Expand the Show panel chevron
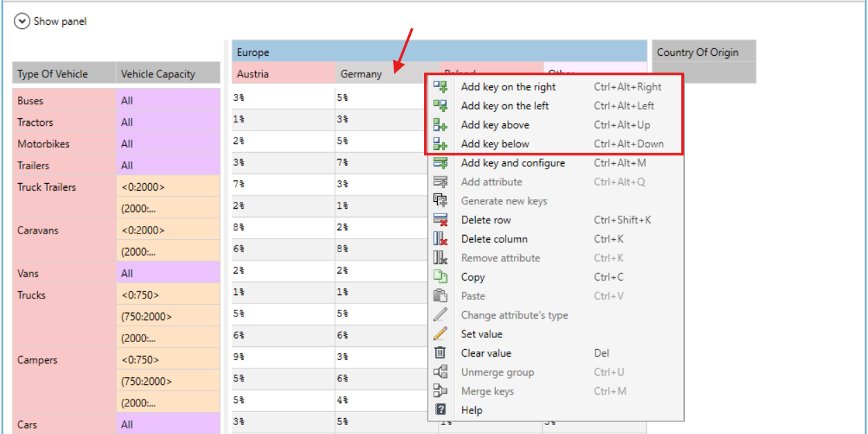Image resolution: width=868 pixels, height=434 pixels. tap(22, 21)
